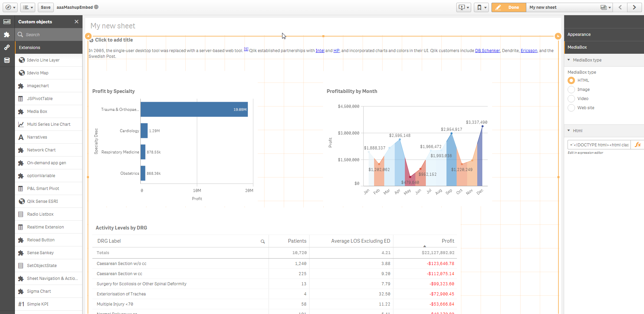Open the Charts panel icon in sidebar
The width and height of the screenshot is (644, 314).
(x=7, y=22)
